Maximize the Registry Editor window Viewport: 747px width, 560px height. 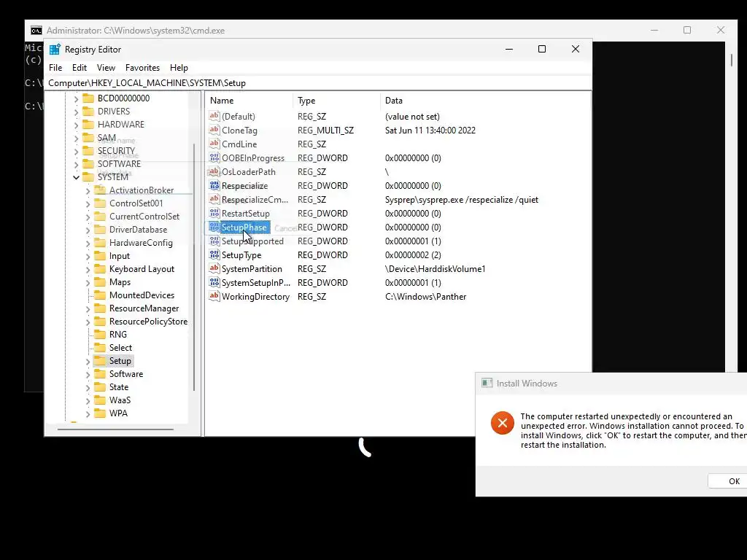(542, 49)
